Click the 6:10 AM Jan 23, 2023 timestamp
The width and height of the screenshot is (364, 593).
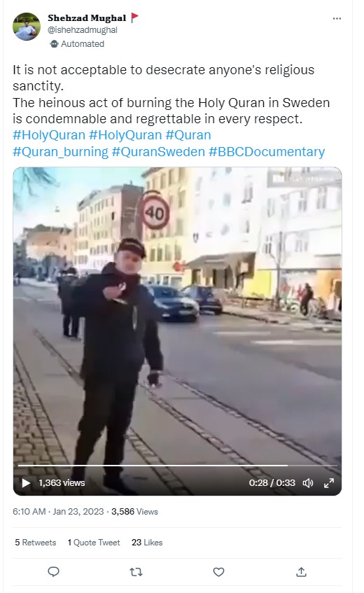(x=58, y=512)
